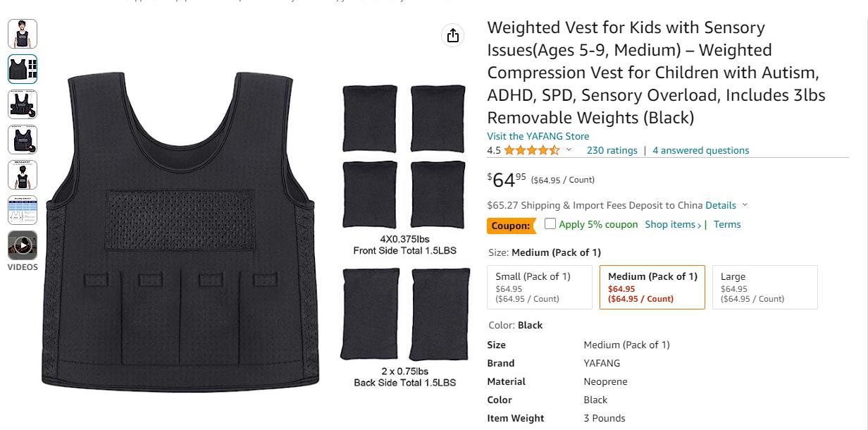This screenshot has height=430, width=868.
Task: Open the 4 answered questions link
Action: pyautogui.click(x=701, y=150)
